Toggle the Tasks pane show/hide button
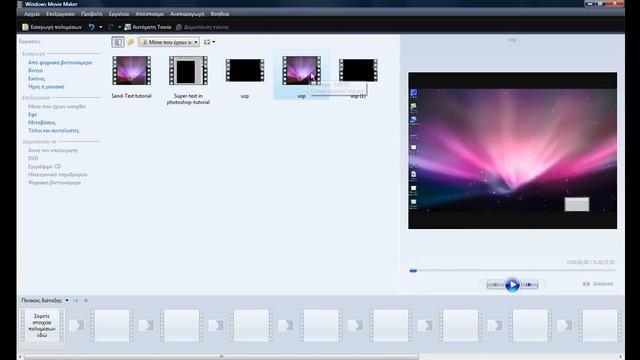This screenshot has height=360, width=640. 118,42
